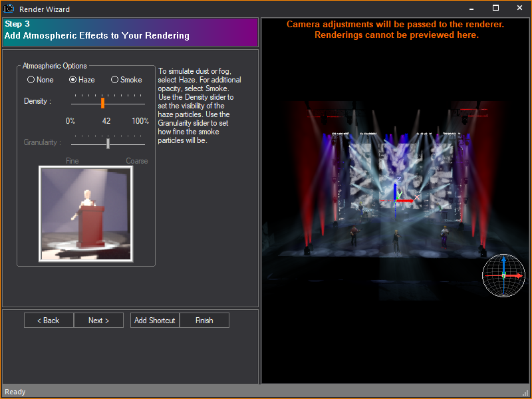The width and height of the screenshot is (532, 399).
Task: Click the podium preview thumbnail
Action: pos(86,213)
